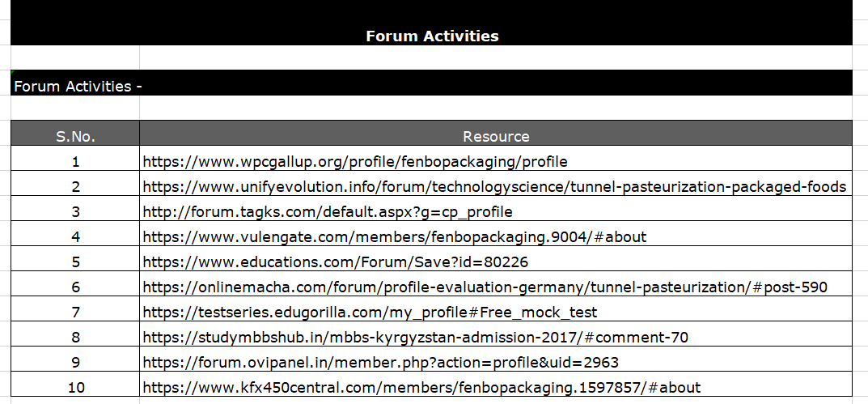Select the S.No. column header cell

pyautogui.click(x=75, y=133)
